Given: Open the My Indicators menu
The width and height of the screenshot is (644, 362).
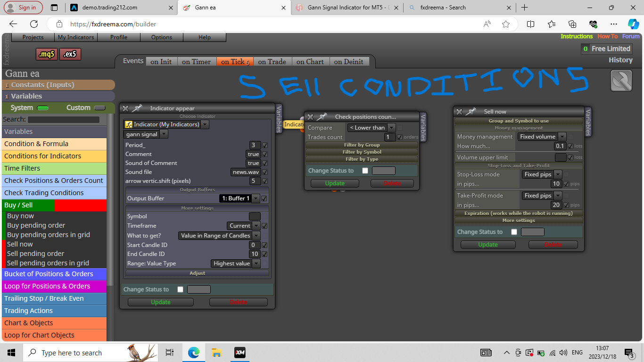Looking at the screenshot, I should tap(76, 37).
